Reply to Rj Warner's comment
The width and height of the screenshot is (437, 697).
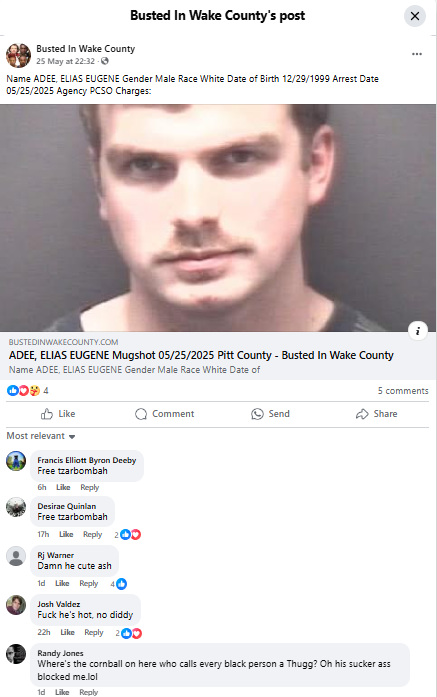pyautogui.click(x=88, y=583)
